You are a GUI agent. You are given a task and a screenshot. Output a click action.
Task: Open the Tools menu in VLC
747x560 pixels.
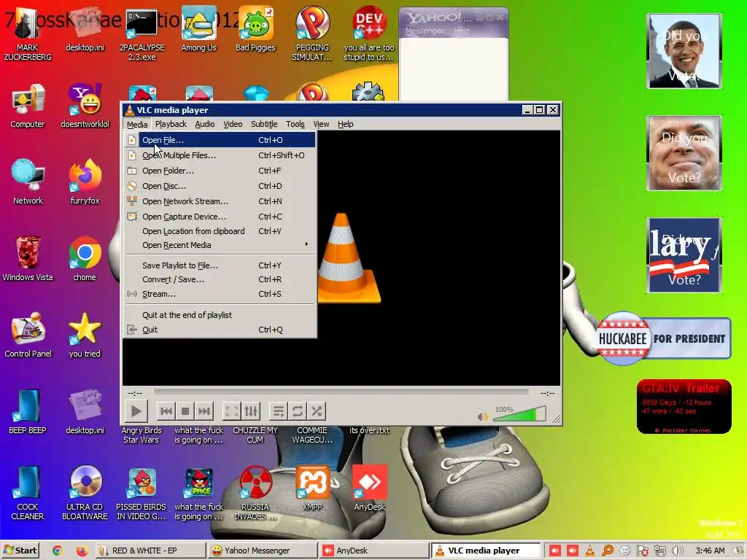click(x=295, y=124)
